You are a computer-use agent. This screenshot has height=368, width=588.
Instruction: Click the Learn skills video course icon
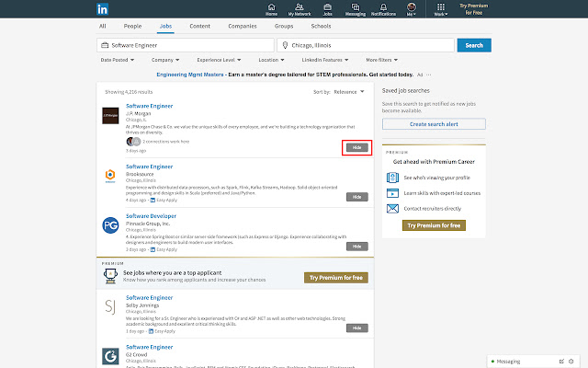click(x=392, y=193)
